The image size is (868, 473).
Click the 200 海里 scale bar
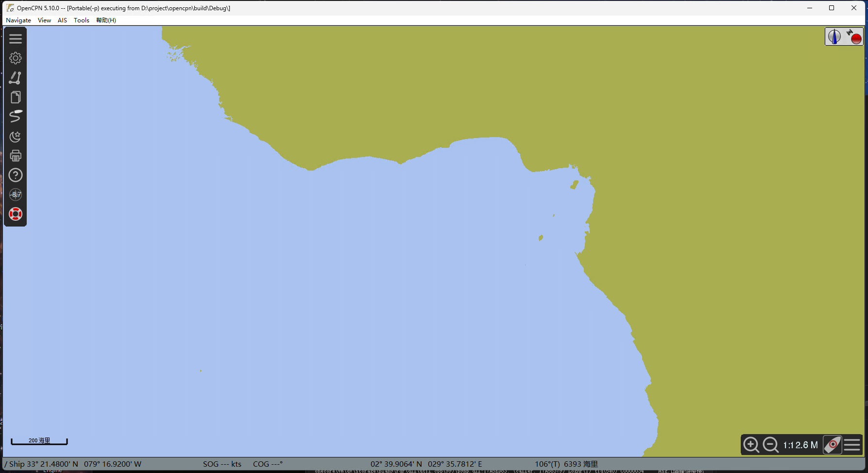(39, 441)
